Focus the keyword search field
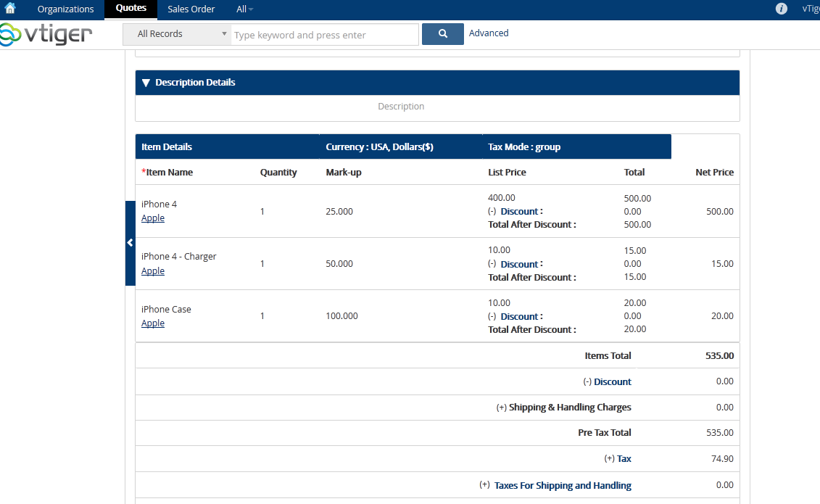 (325, 35)
